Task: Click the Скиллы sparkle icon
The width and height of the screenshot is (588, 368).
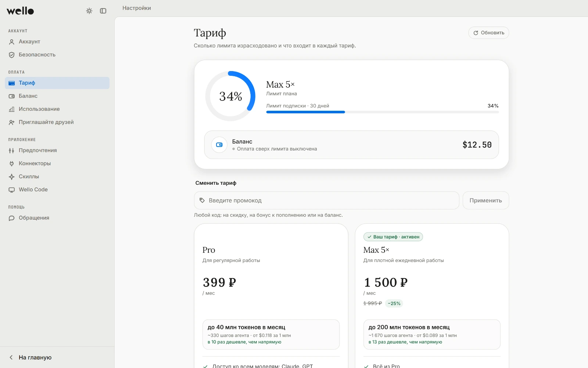Action: point(12,177)
